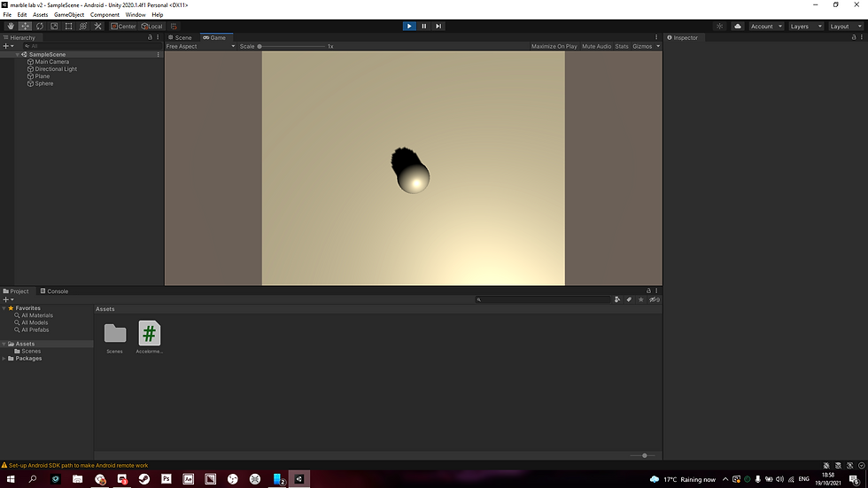Select the Move tool
Image resolution: width=868 pixels, height=488 pixels.
25,26
